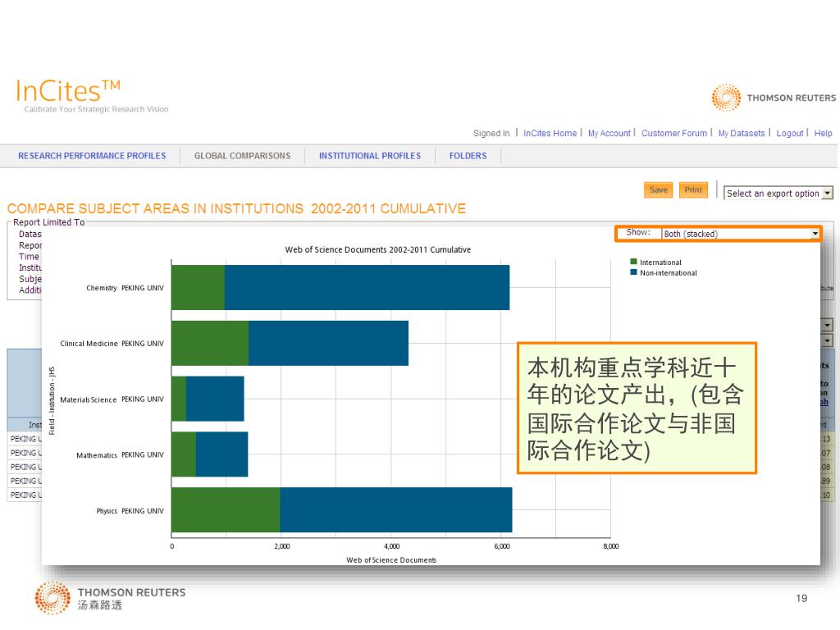Switch to Global Comparisons tab
This screenshot has height=630, width=840.
pos(242,156)
